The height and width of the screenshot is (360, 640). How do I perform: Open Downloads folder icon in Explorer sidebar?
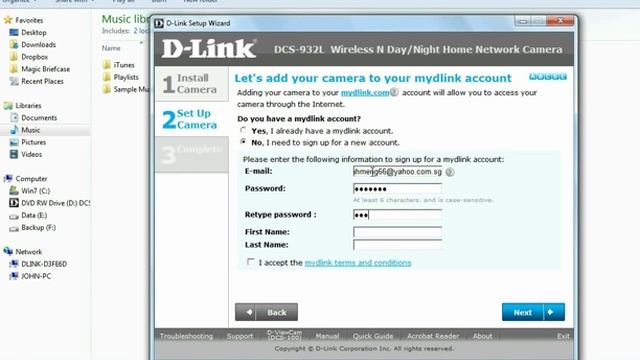(x=14, y=44)
